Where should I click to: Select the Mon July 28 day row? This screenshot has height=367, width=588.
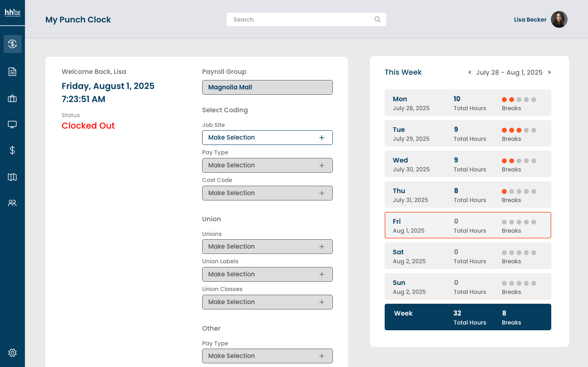pos(468,103)
